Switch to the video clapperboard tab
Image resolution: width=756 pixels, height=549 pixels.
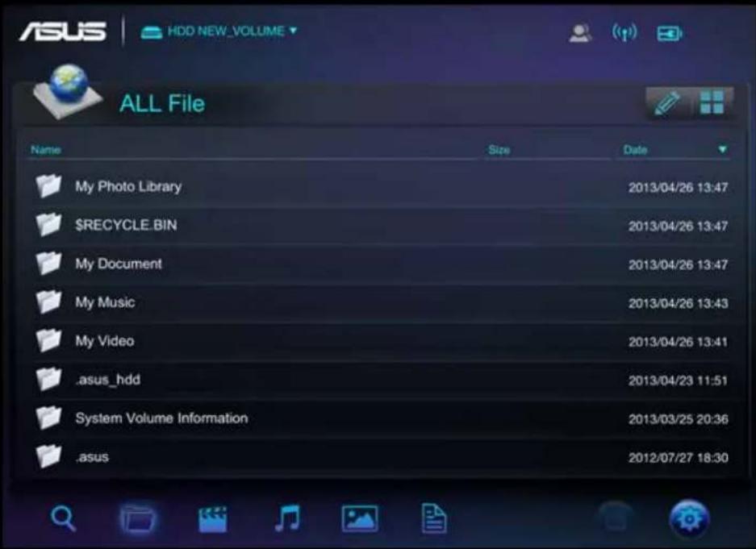[213, 519]
